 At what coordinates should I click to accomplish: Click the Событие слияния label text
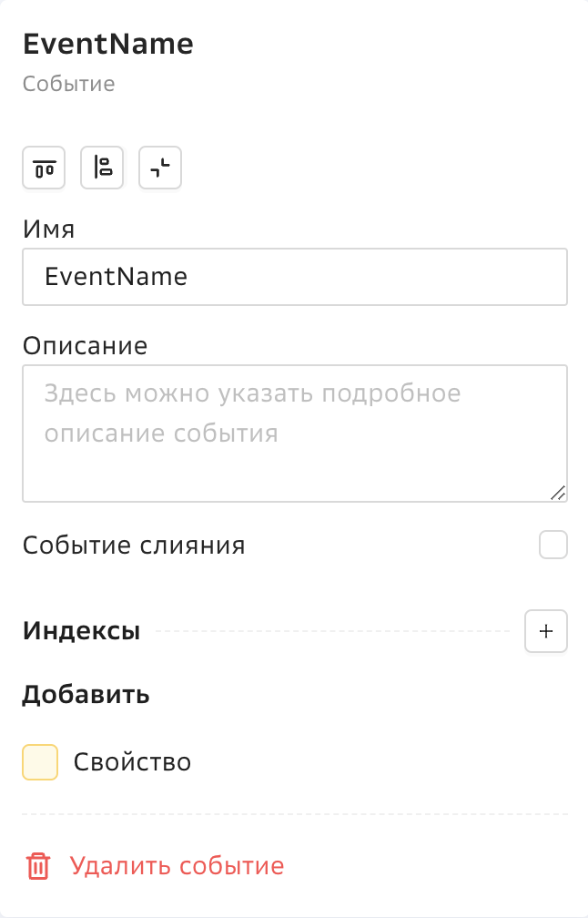tap(134, 546)
